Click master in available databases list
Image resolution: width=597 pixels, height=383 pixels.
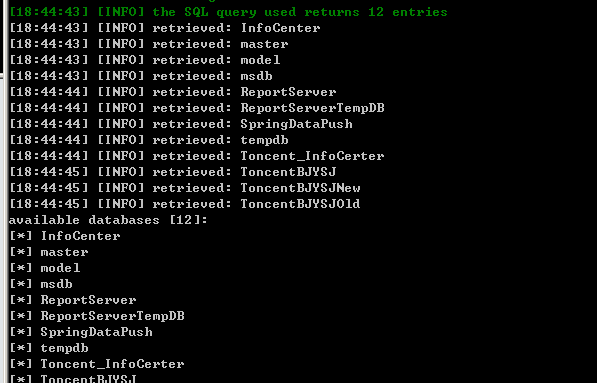(x=64, y=252)
